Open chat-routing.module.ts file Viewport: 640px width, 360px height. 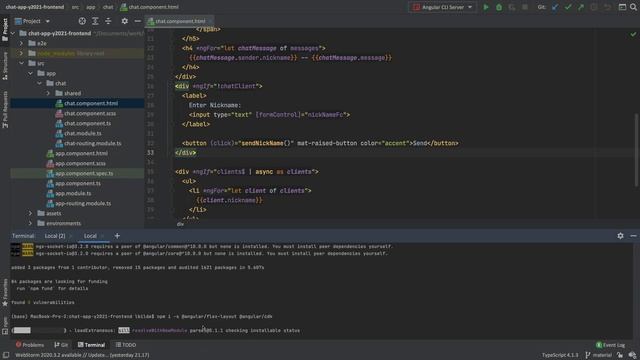coord(93,143)
